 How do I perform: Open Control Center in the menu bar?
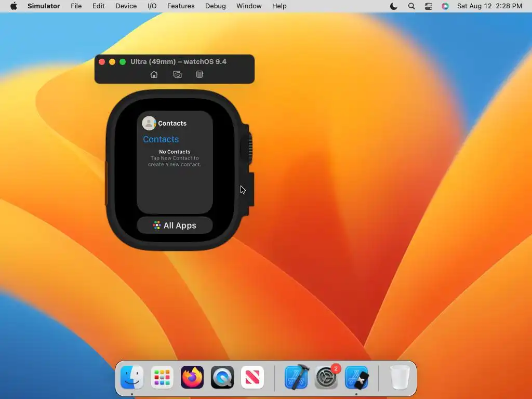coord(429,6)
